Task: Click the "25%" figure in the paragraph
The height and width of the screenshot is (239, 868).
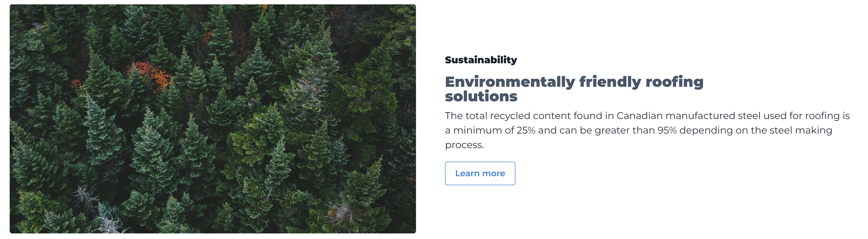Action: (526, 131)
